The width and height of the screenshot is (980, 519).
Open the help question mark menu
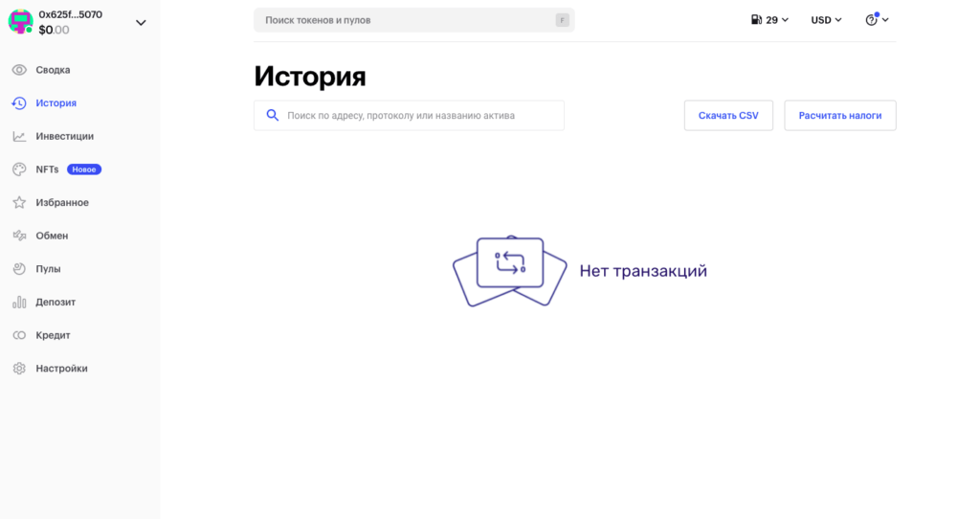pyautogui.click(x=877, y=20)
